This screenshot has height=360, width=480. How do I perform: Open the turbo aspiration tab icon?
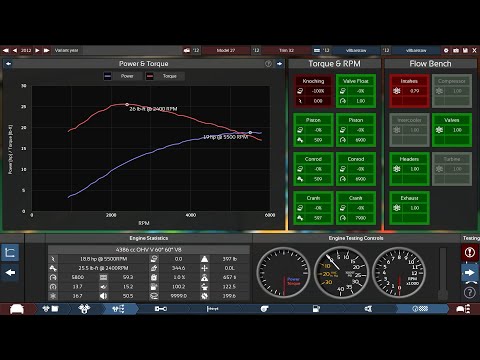tap(264, 309)
